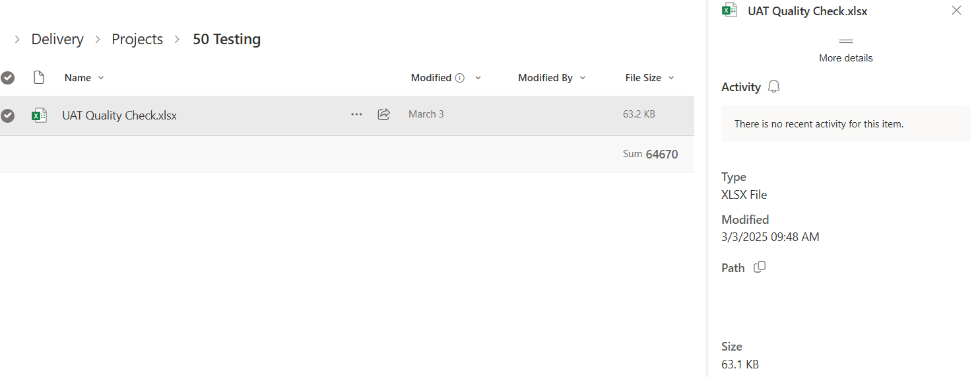Copy the path using the copy icon

point(760,267)
